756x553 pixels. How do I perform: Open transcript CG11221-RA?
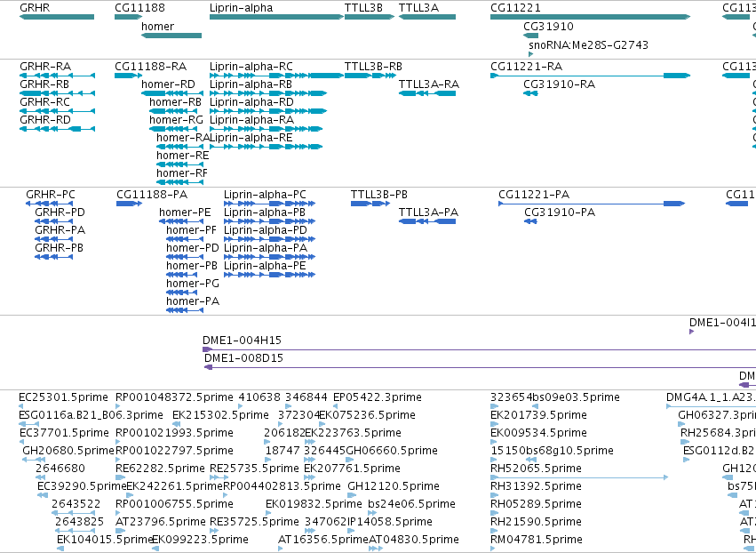point(527,67)
